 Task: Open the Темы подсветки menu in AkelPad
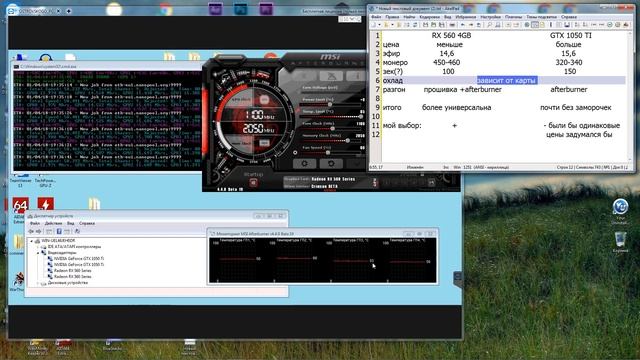[x=541, y=17]
